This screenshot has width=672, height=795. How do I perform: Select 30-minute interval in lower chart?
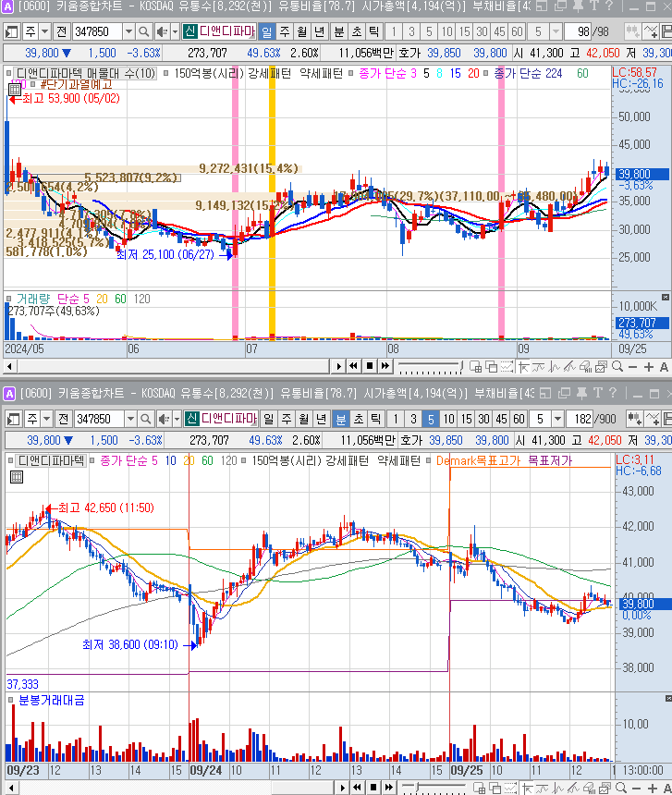click(x=483, y=420)
